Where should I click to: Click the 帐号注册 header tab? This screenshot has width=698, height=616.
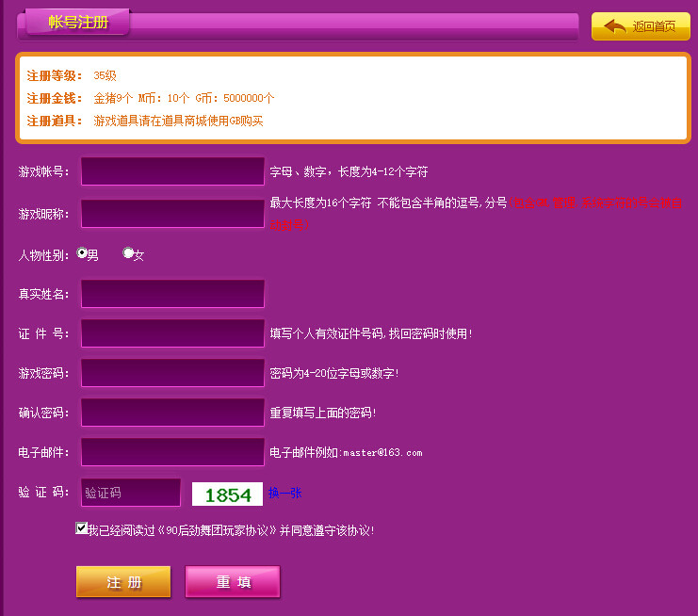pyautogui.click(x=78, y=23)
